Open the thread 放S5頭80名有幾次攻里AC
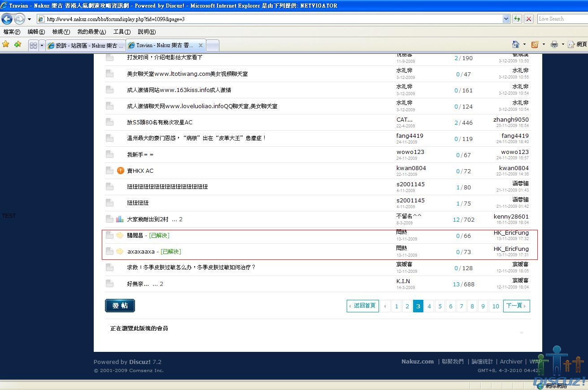 (160, 122)
